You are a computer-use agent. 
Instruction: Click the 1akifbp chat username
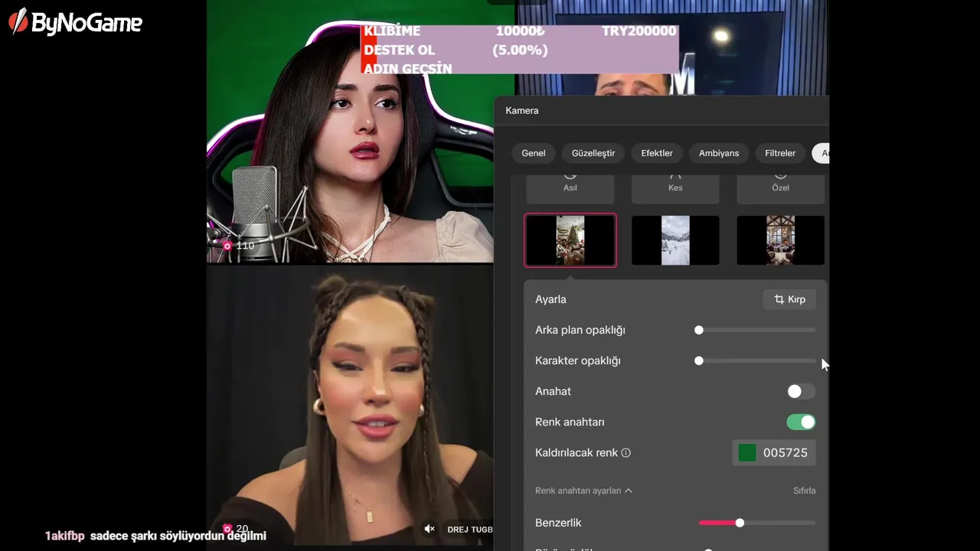pyautogui.click(x=64, y=536)
